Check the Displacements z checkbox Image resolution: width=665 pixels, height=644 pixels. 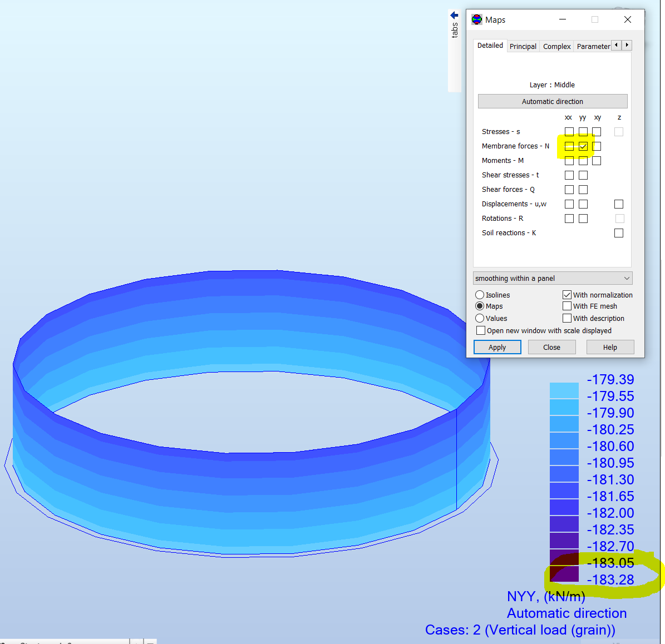tap(619, 204)
